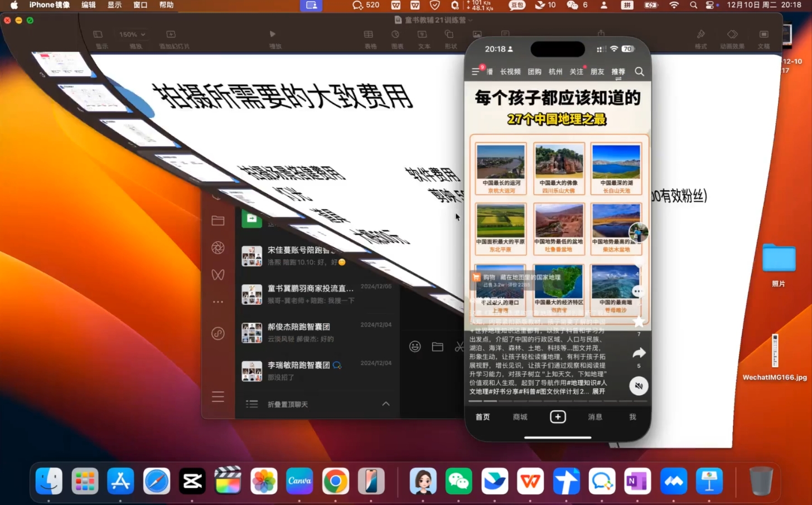Open 我 profile tab in Douyin

point(632,417)
